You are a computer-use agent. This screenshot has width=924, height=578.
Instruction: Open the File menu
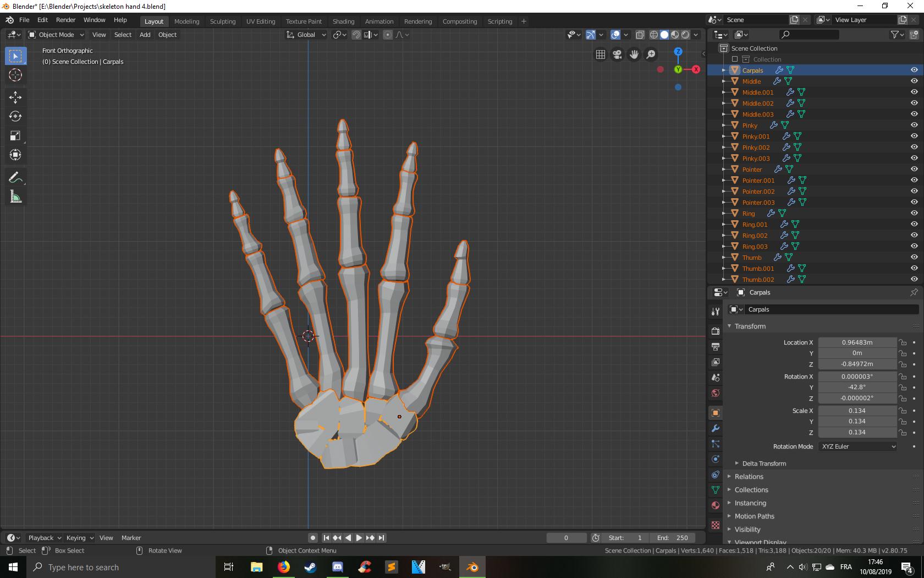coord(24,20)
